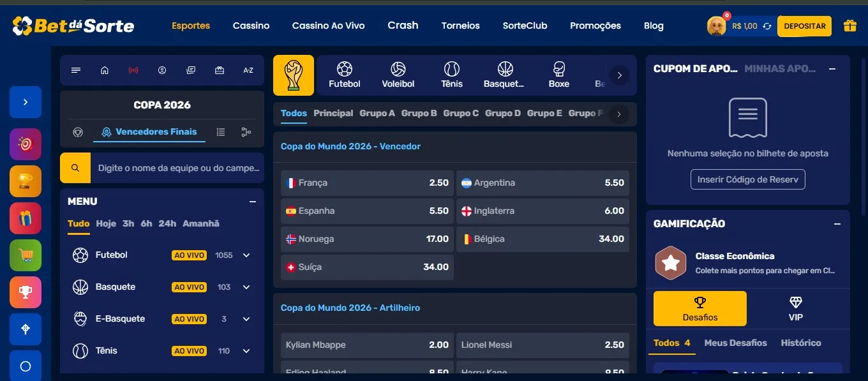Open Promoções in top navigation

pyautogui.click(x=595, y=26)
